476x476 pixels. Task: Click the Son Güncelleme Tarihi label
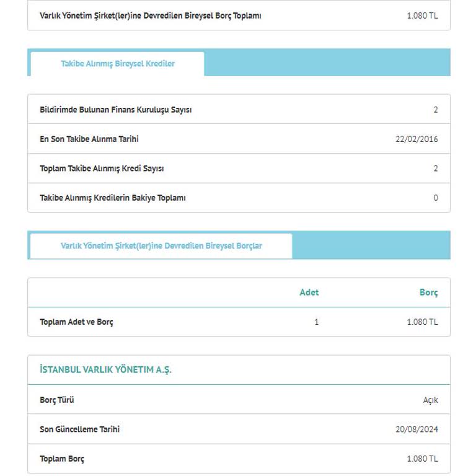80,430
